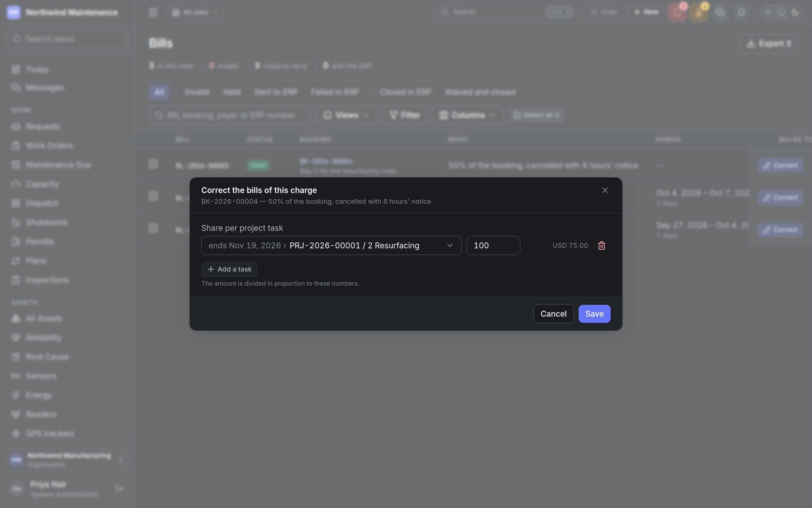This screenshot has width=812, height=508.
Task: Open the All sites selector
Action: click(x=195, y=12)
